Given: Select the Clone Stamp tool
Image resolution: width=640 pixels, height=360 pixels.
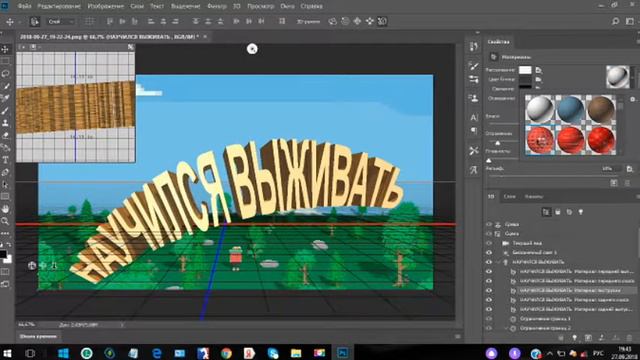Looking at the screenshot, I should pyautogui.click(x=5, y=123).
